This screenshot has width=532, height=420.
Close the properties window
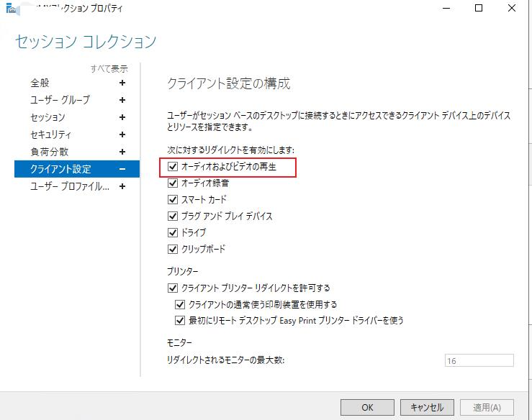click(x=512, y=8)
